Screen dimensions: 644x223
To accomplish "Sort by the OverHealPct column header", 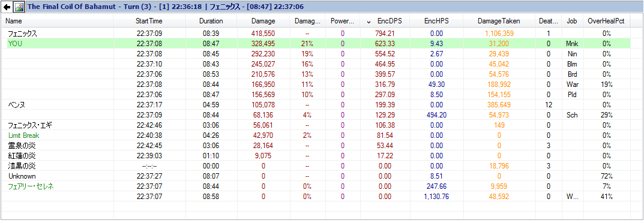I will click(x=607, y=21).
